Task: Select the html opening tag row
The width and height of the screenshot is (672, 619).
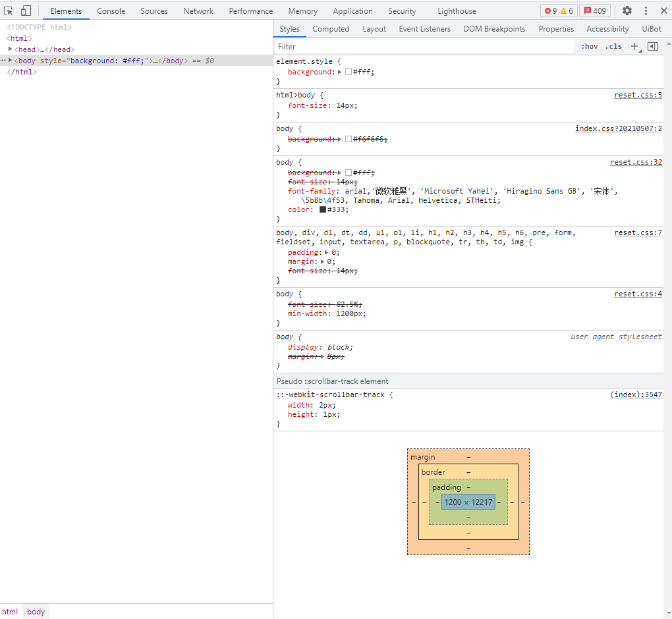Action: [x=19, y=38]
